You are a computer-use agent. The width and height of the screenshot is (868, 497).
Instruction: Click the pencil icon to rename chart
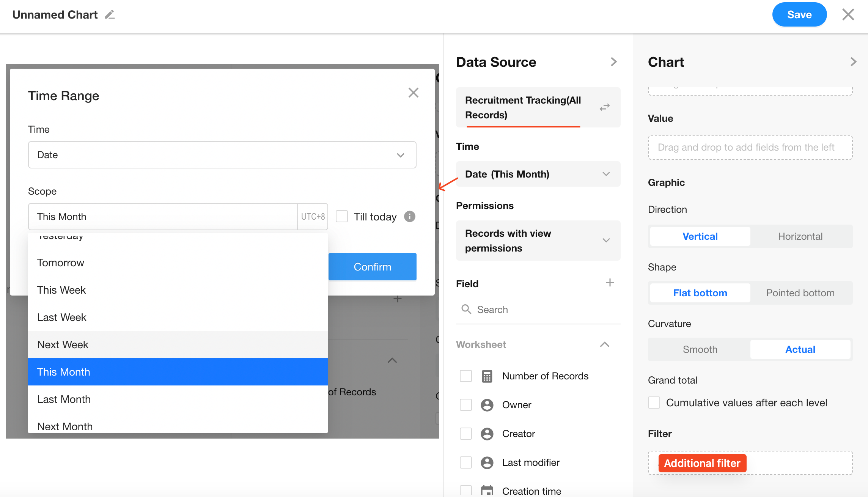[x=110, y=15]
